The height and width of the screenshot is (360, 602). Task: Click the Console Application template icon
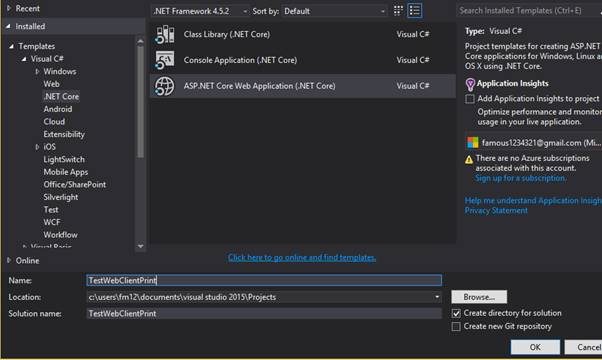[x=165, y=60]
